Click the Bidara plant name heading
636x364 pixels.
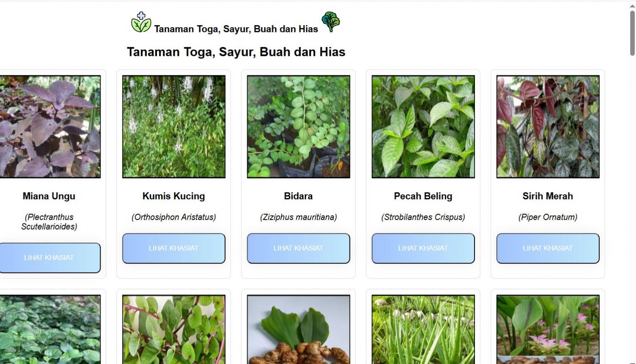[x=298, y=196]
